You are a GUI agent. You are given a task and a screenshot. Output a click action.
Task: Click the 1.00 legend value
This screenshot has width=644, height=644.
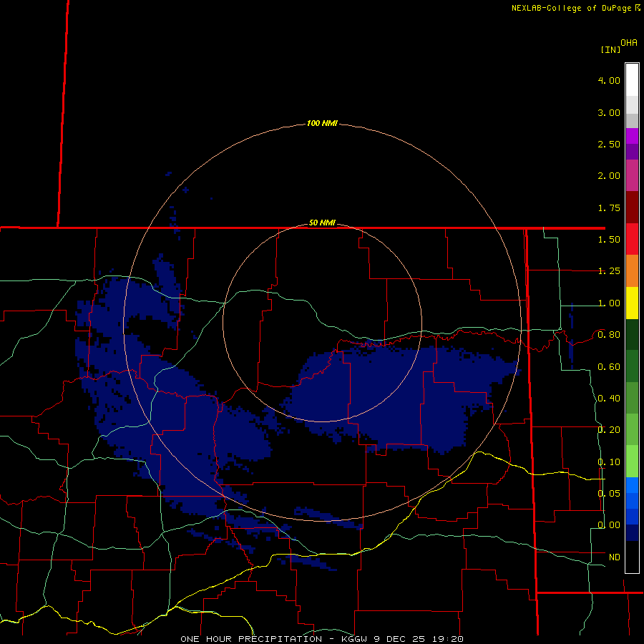point(609,303)
